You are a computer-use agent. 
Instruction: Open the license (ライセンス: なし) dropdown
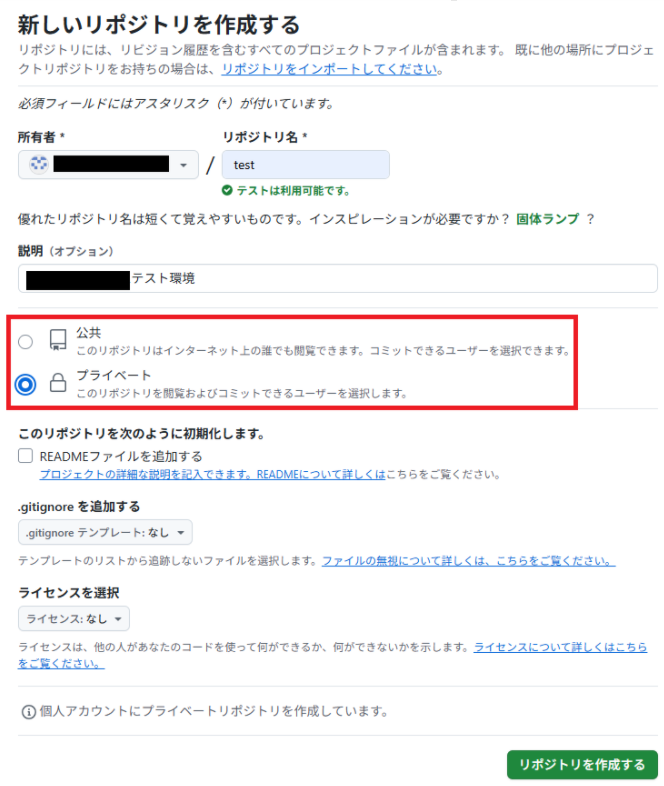(x=74, y=619)
